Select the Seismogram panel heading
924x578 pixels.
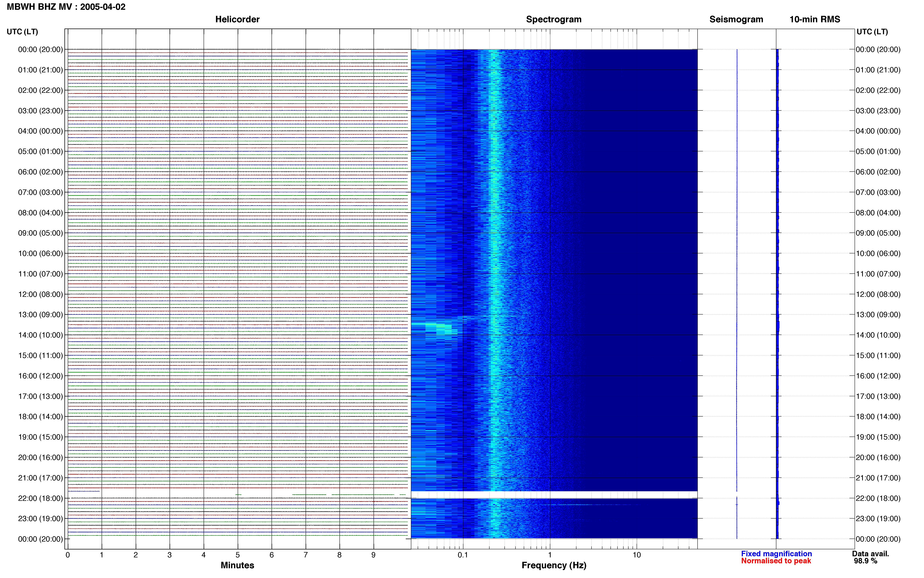736,20
